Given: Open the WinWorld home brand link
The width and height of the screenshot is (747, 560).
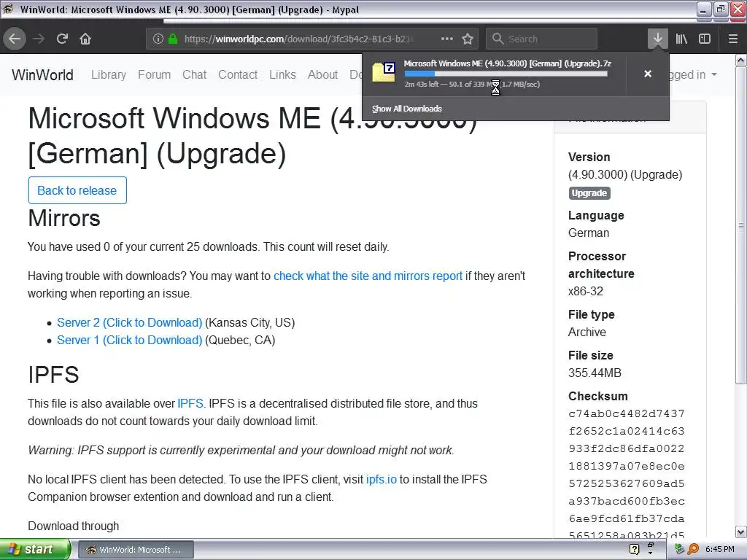Looking at the screenshot, I should [x=42, y=75].
